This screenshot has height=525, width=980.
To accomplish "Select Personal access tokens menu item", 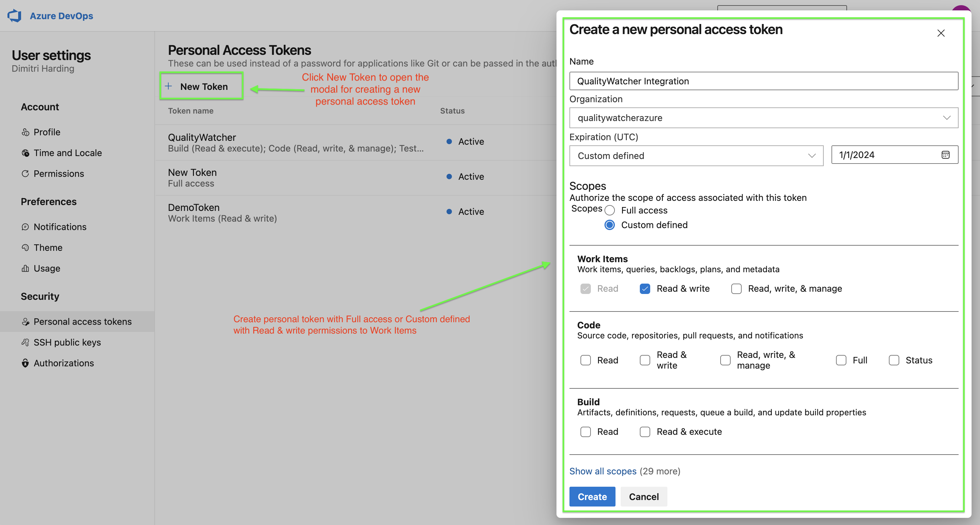I will click(x=77, y=322).
